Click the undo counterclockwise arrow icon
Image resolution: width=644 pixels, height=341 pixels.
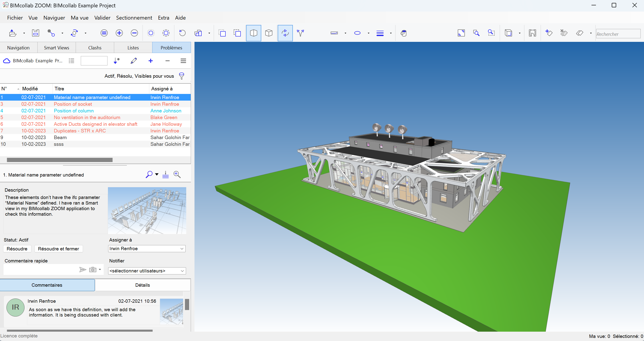(182, 33)
